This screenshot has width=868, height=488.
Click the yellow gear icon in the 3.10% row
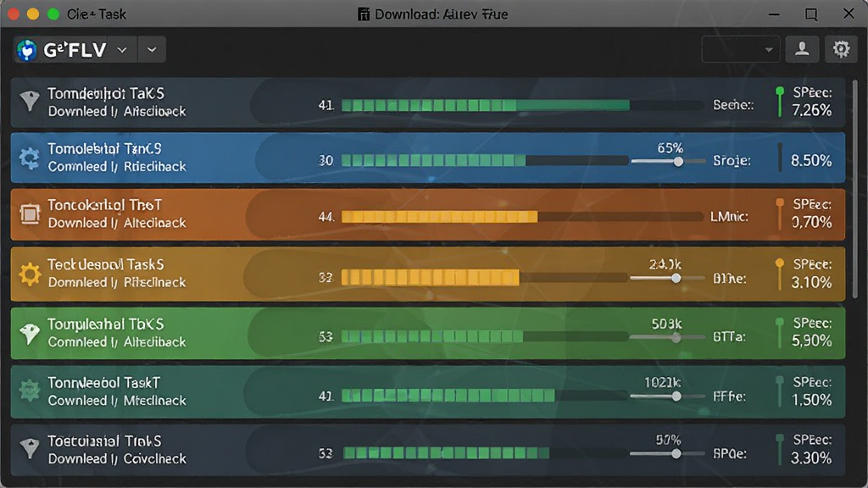(x=30, y=274)
